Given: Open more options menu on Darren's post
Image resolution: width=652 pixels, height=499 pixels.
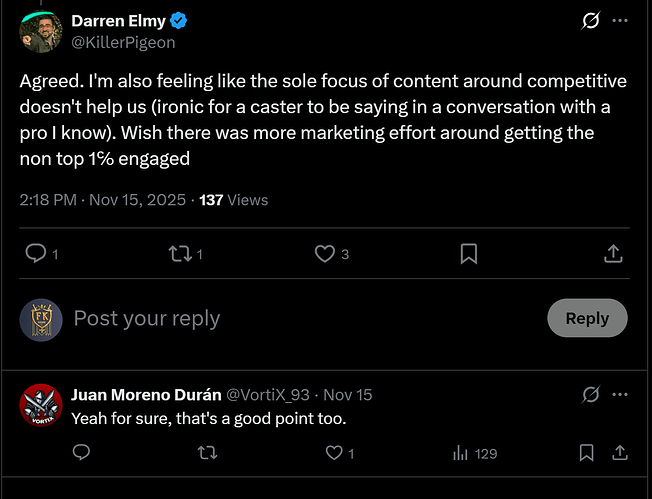Looking at the screenshot, I should coord(620,20).
